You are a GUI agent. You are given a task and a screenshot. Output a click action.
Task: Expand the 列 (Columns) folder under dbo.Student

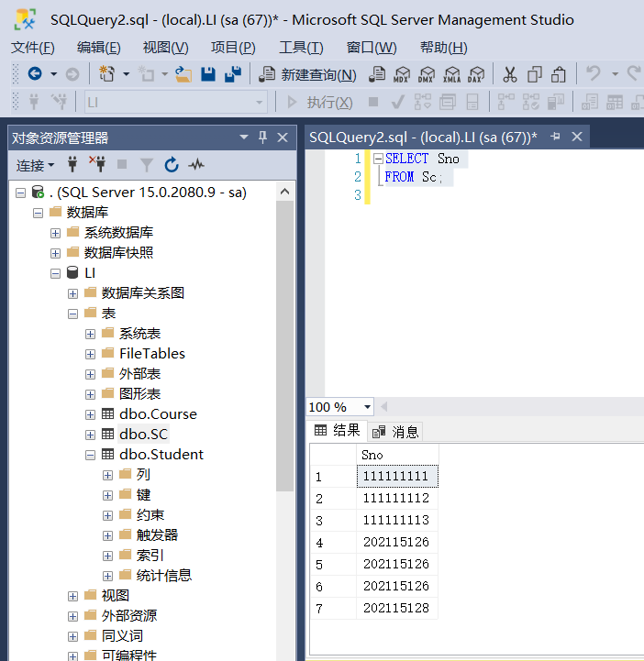pos(107,476)
